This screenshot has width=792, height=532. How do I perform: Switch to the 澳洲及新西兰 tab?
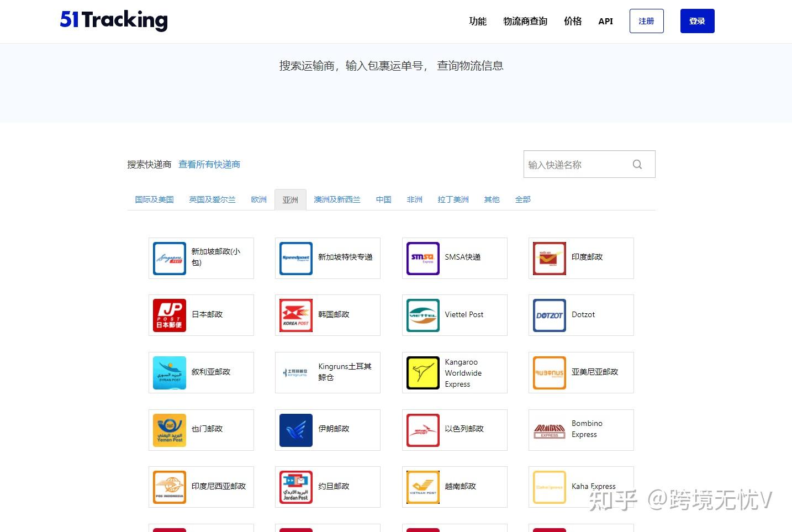coord(337,199)
